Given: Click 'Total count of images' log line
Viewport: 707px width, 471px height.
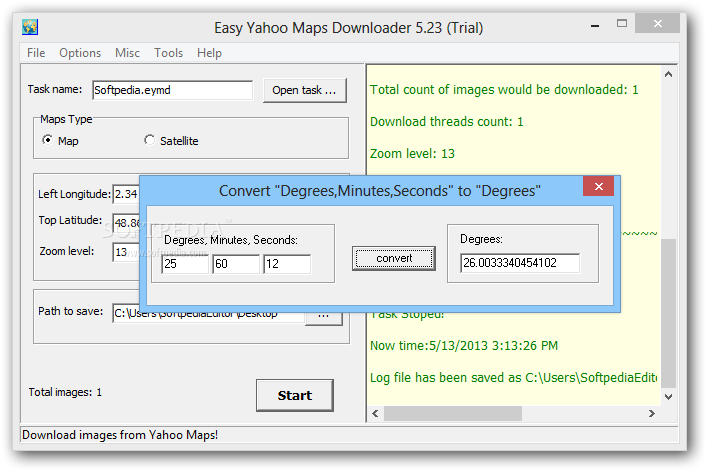Looking at the screenshot, I should 504,90.
